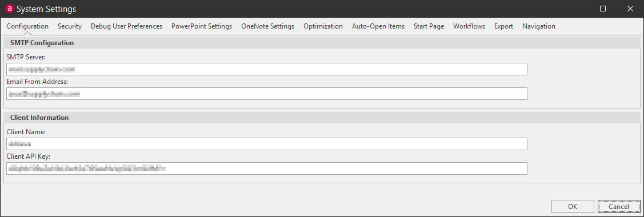This screenshot has height=217, width=644.
Task: Open the Configuration tab
Action: 27,26
